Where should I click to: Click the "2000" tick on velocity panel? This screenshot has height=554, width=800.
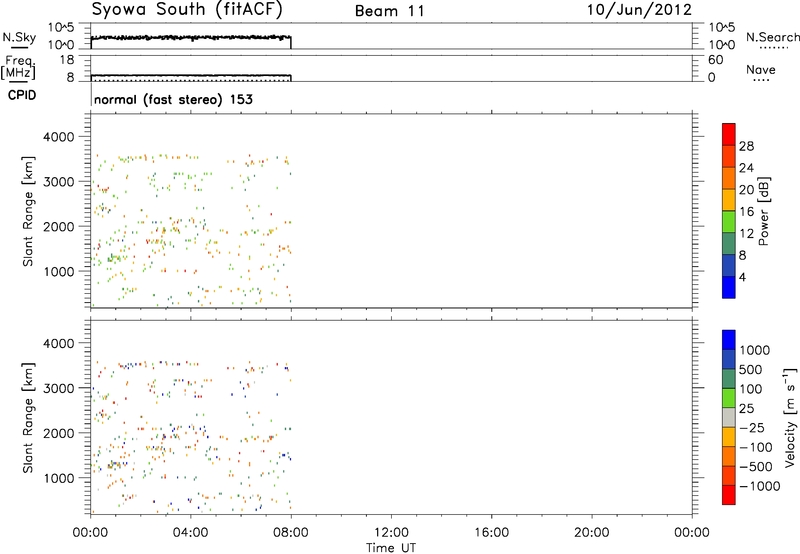(59, 433)
